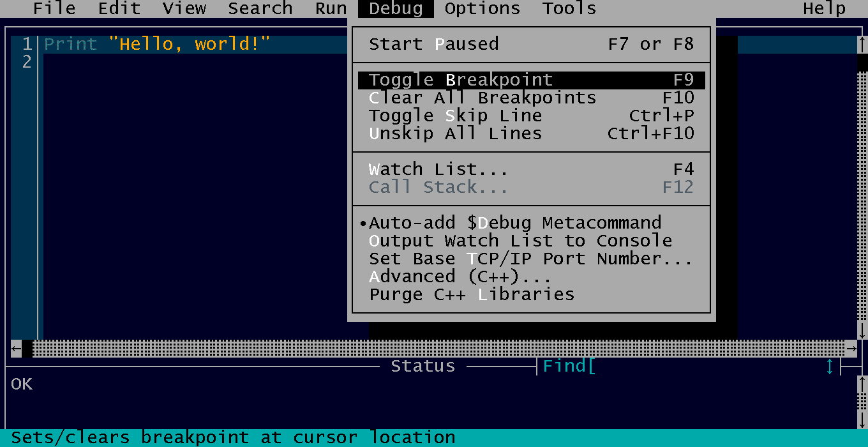Click editor vertical scrollbar up arrow
The width and height of the screenshot is (868, 447).
[x=862, y=44]
